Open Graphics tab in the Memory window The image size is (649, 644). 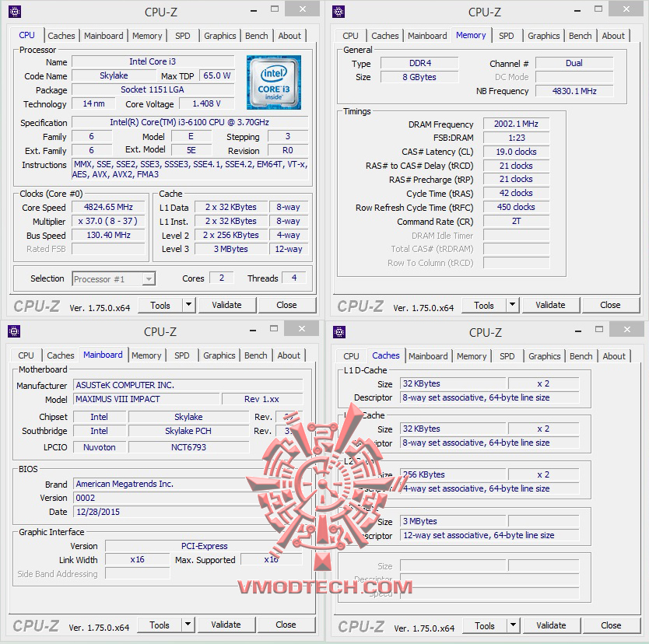coord(543,36)
